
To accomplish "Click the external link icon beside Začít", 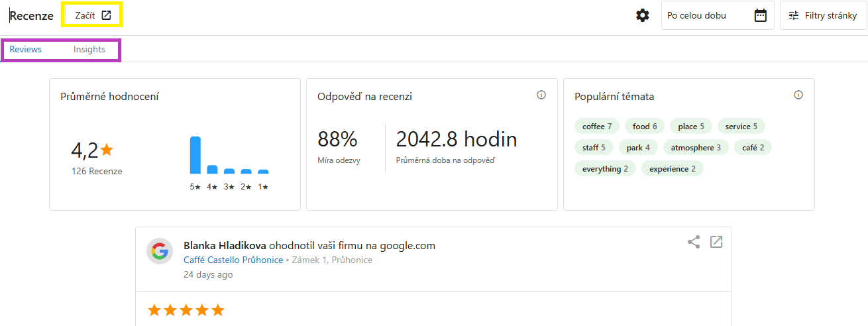I will [x=106, y=15].
